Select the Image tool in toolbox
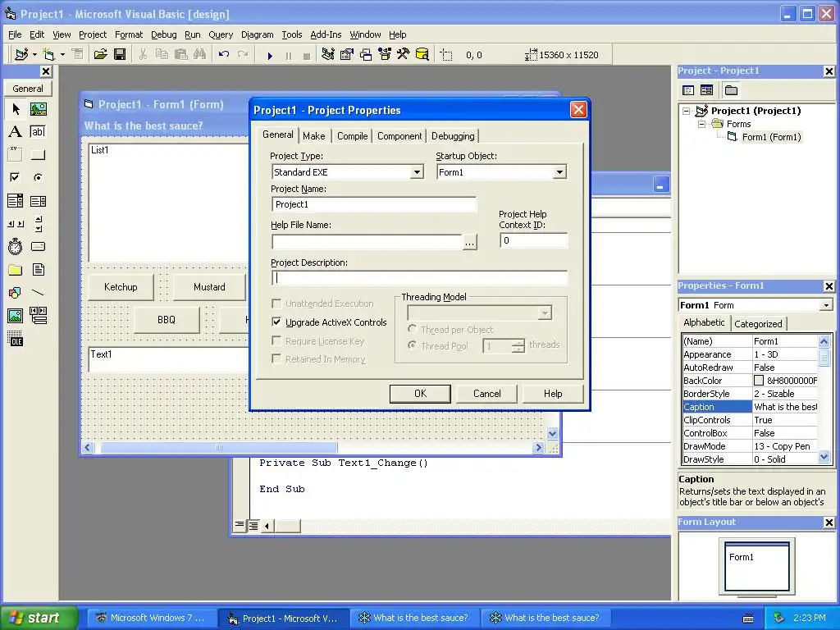This screenshot has width=840, height=630. 16,316
